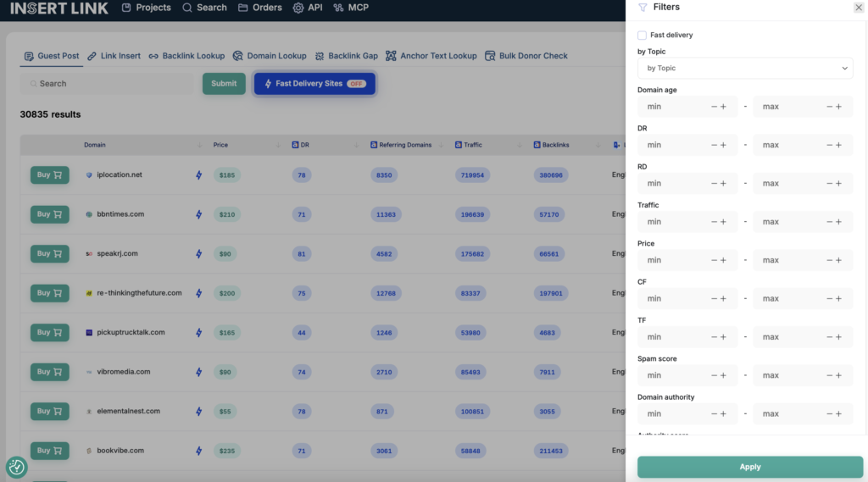Increase the Price max value
Screen dimensions: 868x482
pos(838,260)
